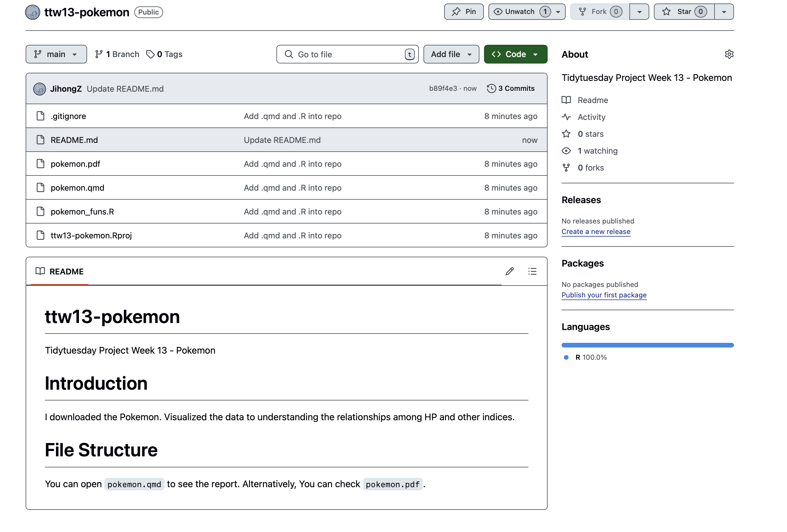Screen dimensions: 787x532
Task: Open the star lists dropdown arrow
Action: [724, 12]
